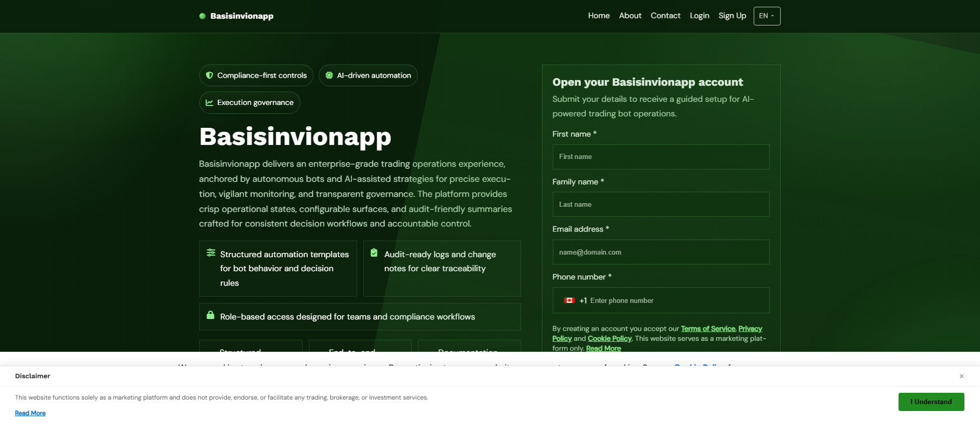980x425 pixels.
Task: Open the Contact page
Action: (665, 16)
